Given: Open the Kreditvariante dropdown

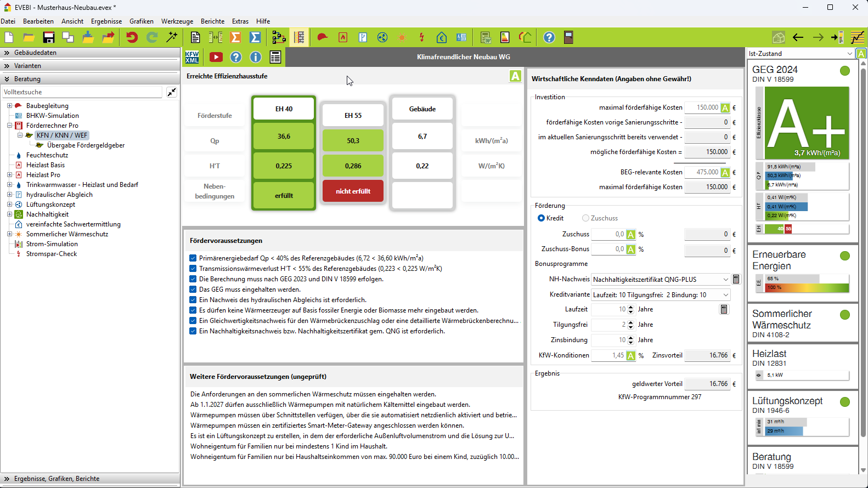Looking at the screenshot, I should [661, 295].
